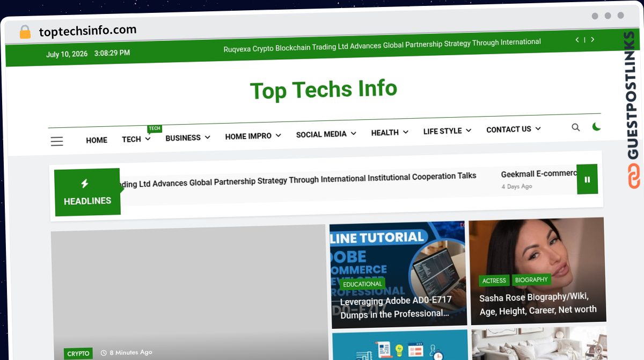Click the Educational category tag

(x=362, y=284)
